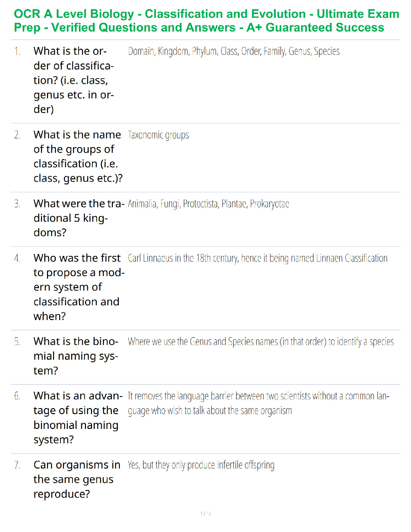Click the Genus and Species names answer
The image size is (411, 532).
coord(261,342)
